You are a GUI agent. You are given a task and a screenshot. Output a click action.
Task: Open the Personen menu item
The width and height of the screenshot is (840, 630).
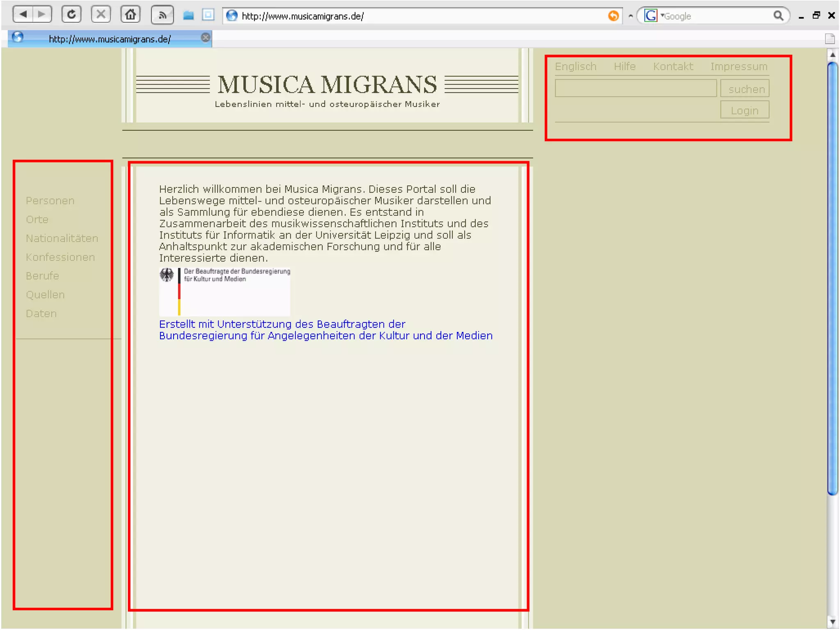50,201
